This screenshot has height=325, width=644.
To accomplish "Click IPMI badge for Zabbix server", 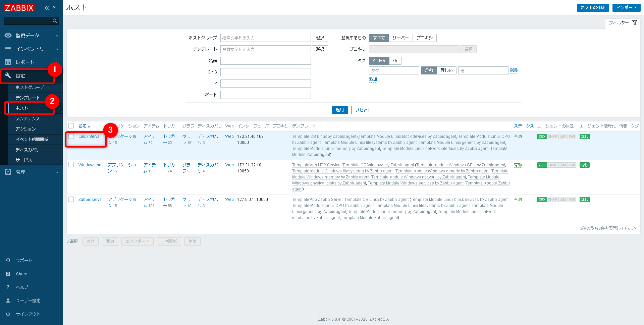I will pos(572,200).
